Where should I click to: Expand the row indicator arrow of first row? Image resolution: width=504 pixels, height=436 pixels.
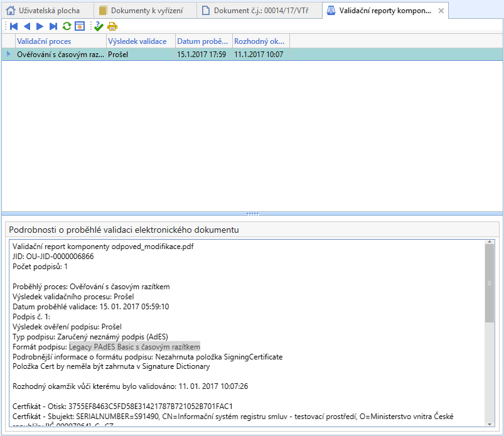point(8,55)
